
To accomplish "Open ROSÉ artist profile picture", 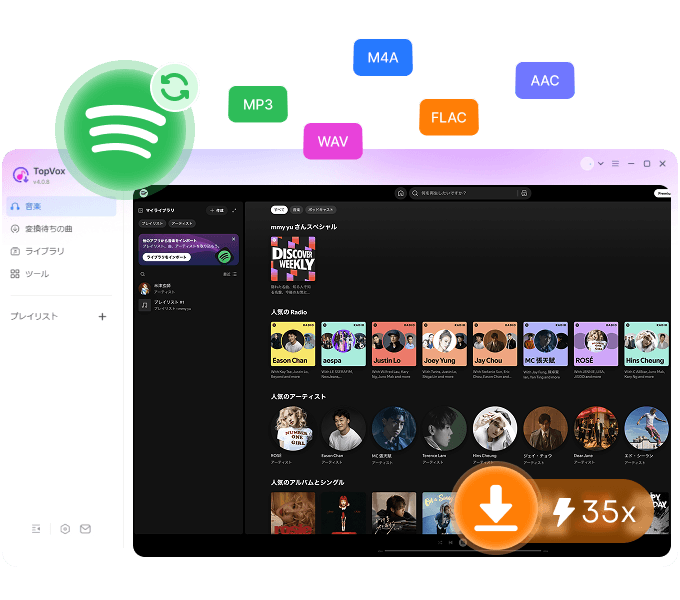I will (x=293, y=428).
